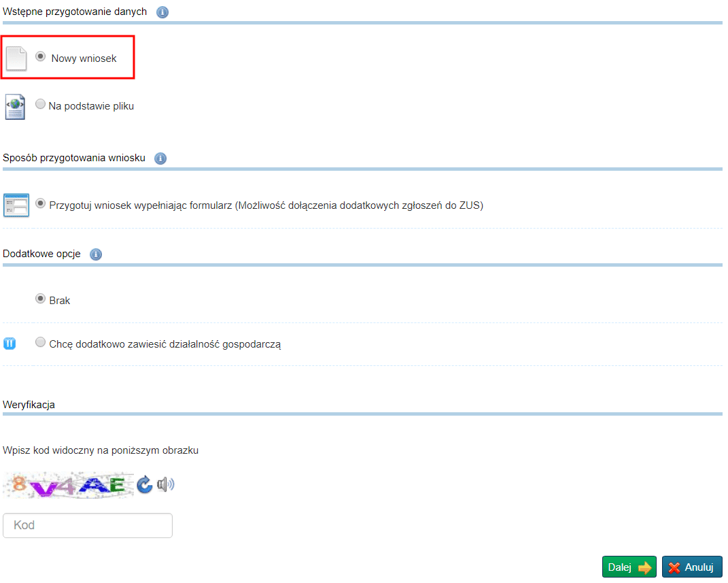The image size is (728, 583).
Task: Select the 'Nowy wniosek' radio button
Action: 41,57
